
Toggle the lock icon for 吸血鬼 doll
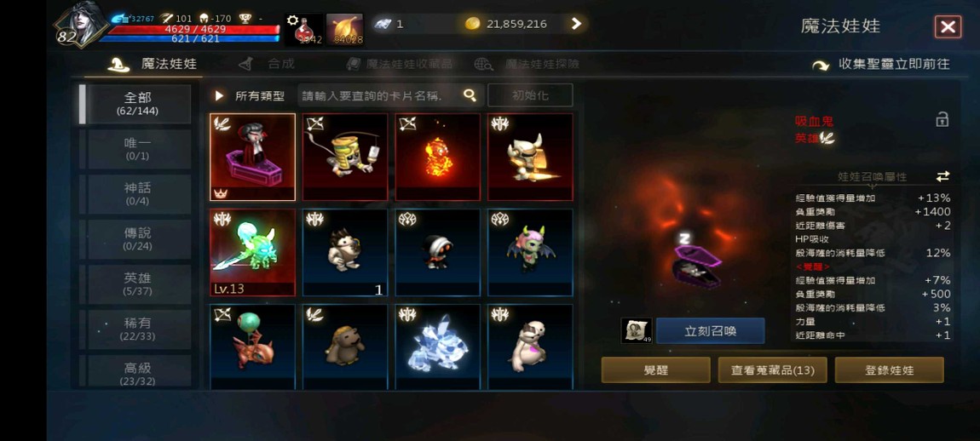coord(942,119)
